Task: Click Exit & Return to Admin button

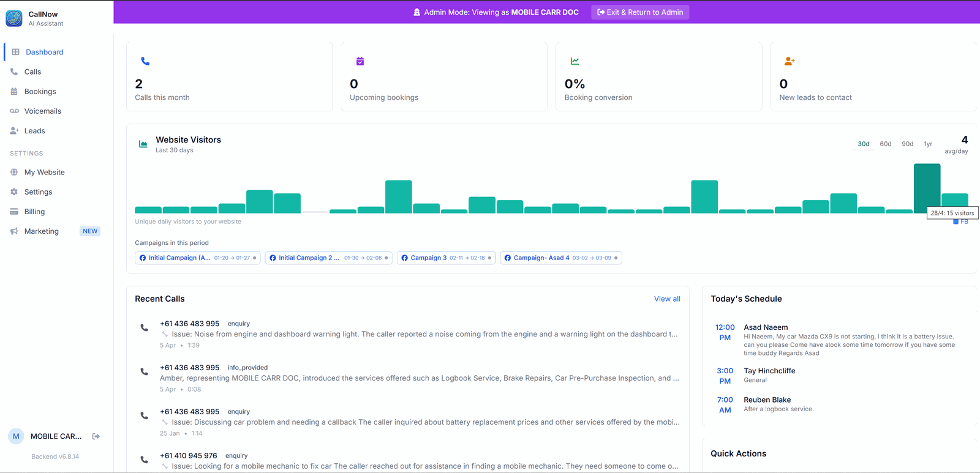Action: pyautogui.click(x=640, y=12)
